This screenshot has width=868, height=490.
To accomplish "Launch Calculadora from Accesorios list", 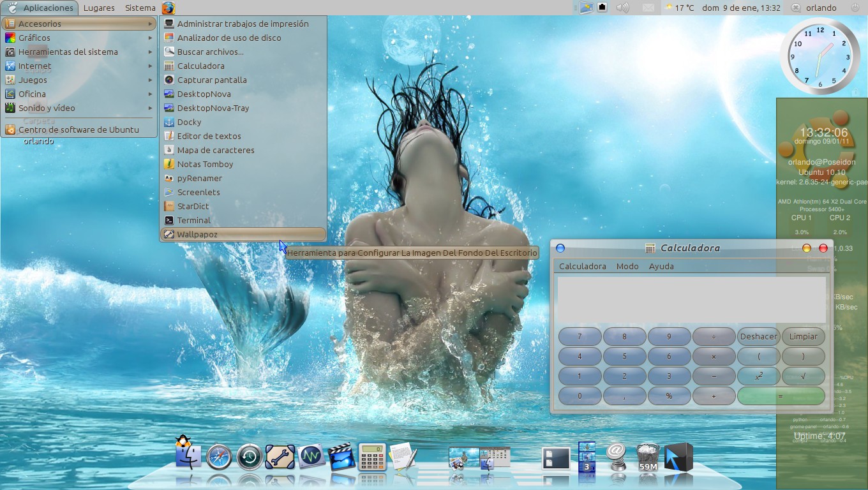I will [243, 66].
